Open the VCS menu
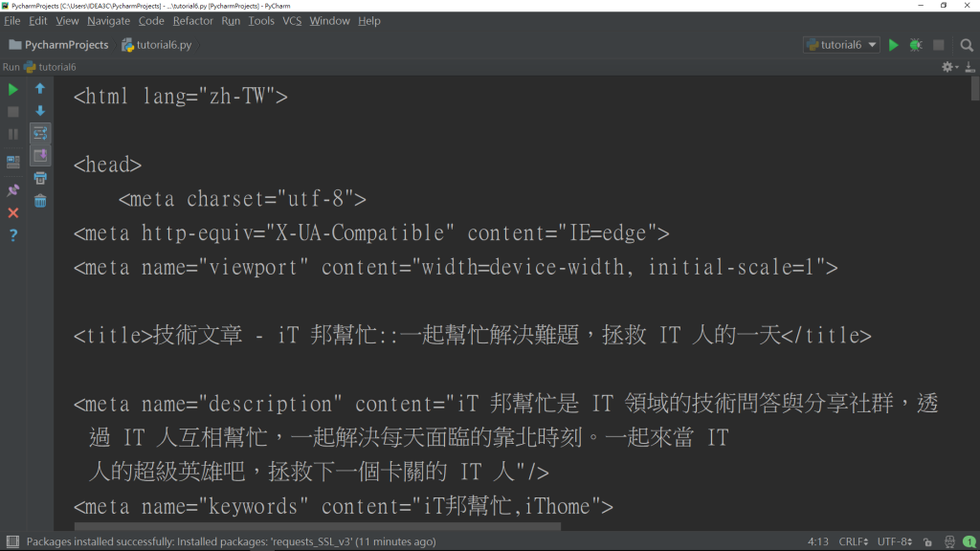980x551 pixels. pyautogui.click(x=292, y=21)
